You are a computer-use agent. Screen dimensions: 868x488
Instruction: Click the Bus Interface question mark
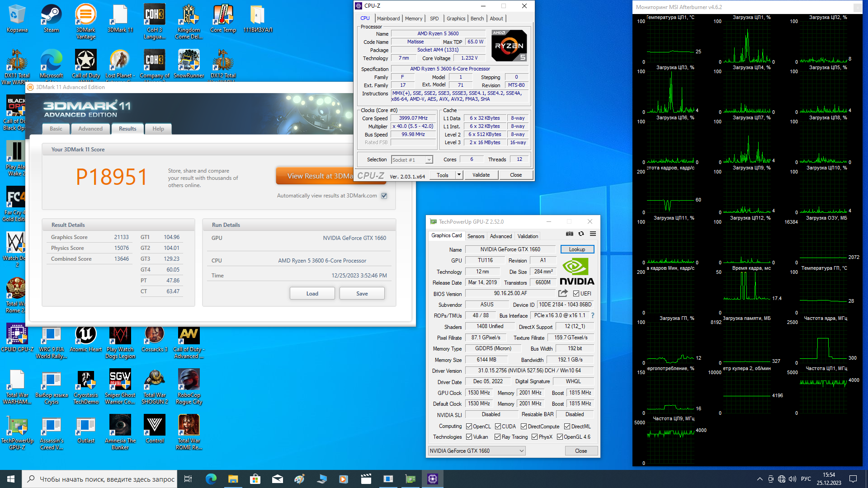click(x=593, y=315)
